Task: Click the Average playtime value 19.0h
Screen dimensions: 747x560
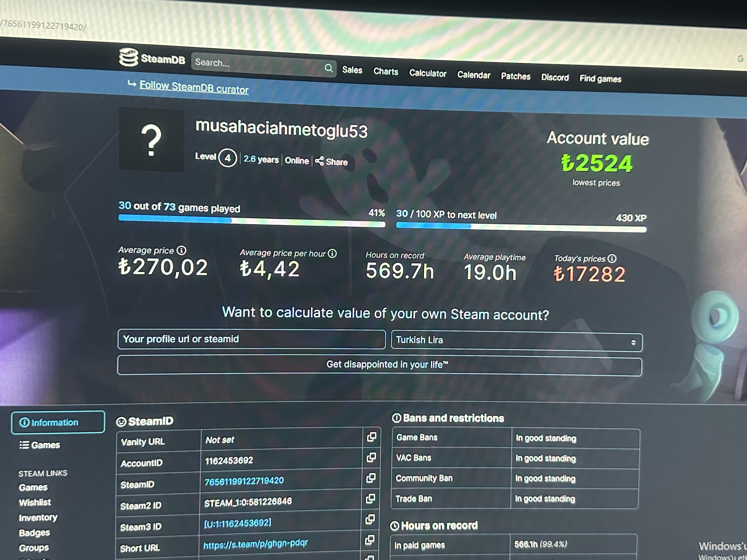Action: [490, 272]
